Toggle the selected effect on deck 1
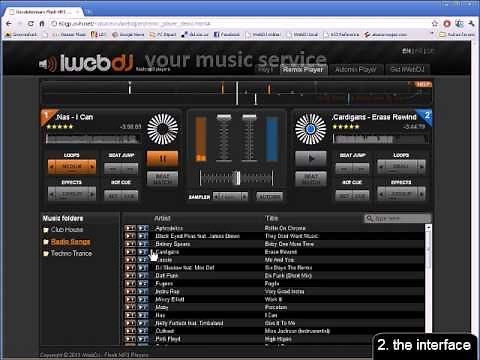The width and height of the screenshot is (480, 360). pyautogui.click(x=72, y=194)
